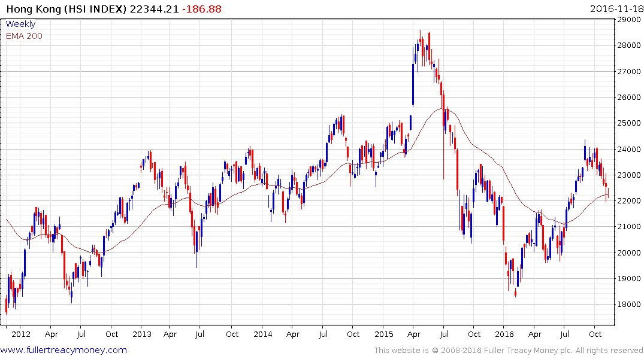
Task: Click the 28000 price axis label
Action: pyautogui.click(x=629, y=45)
